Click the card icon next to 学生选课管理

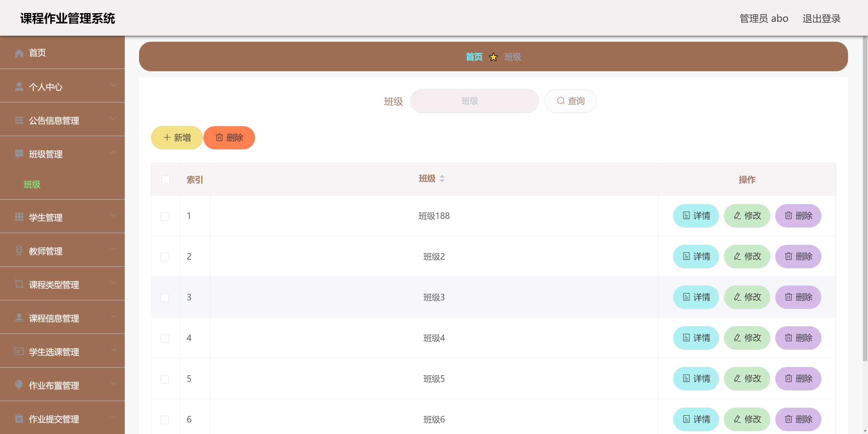coord(19,352)
